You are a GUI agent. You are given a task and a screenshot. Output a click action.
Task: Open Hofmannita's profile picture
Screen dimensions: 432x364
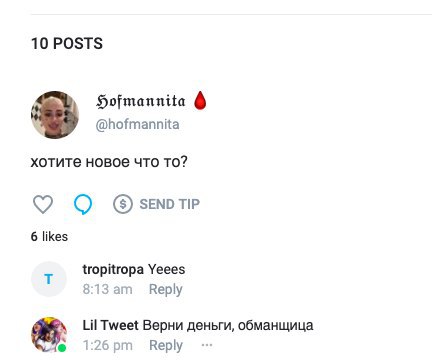pyautogui.click(x=55, y=115)
